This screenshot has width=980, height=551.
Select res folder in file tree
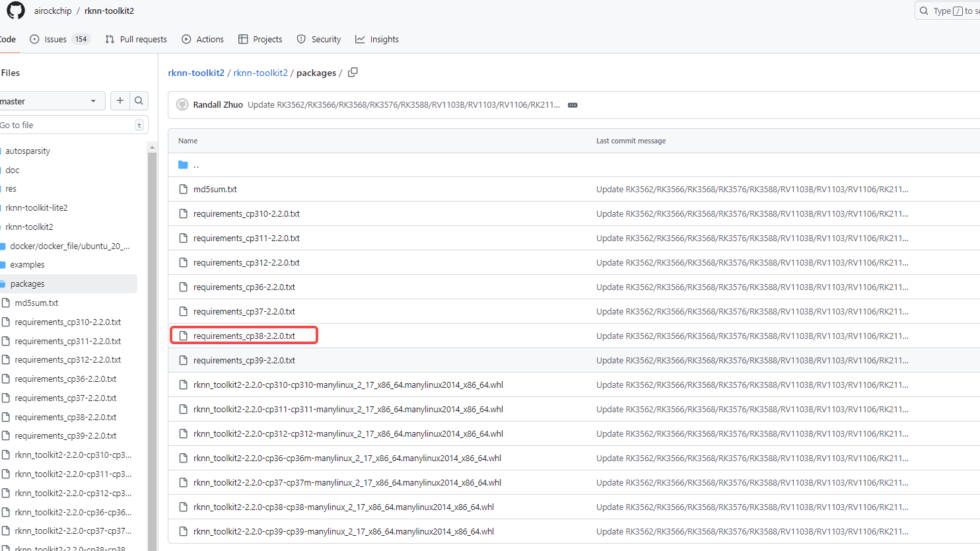click(11, 188)
